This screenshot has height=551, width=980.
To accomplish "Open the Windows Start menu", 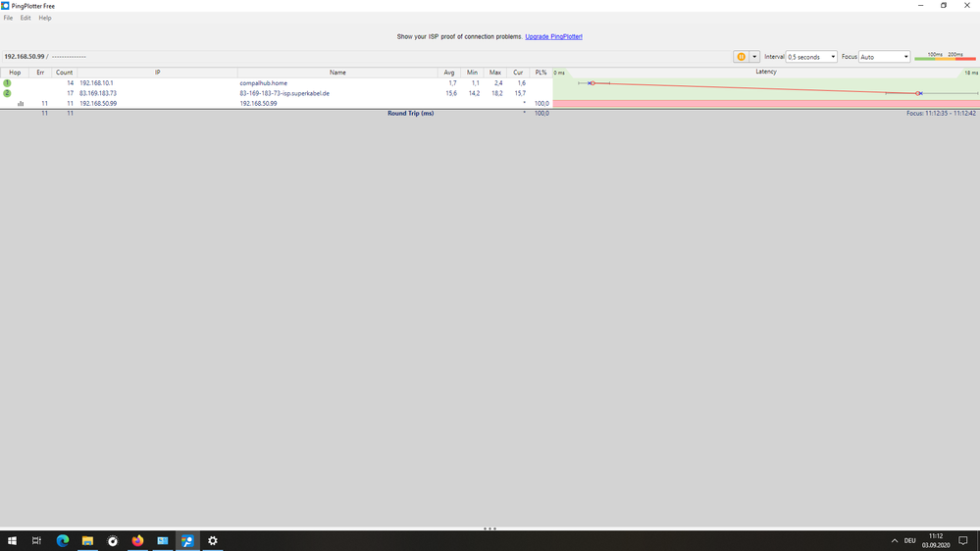I will (12, 541).
